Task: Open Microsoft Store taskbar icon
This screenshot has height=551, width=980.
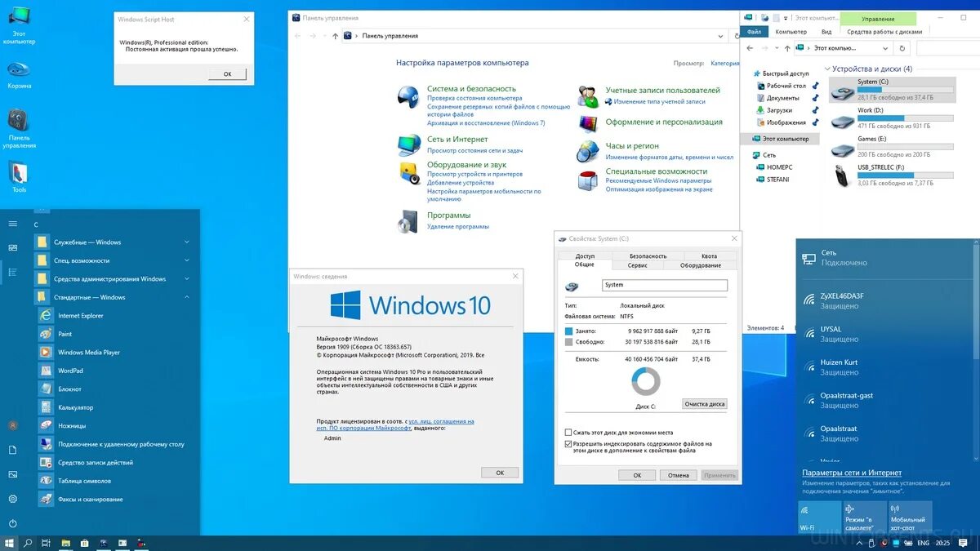Action: point(84,543)
